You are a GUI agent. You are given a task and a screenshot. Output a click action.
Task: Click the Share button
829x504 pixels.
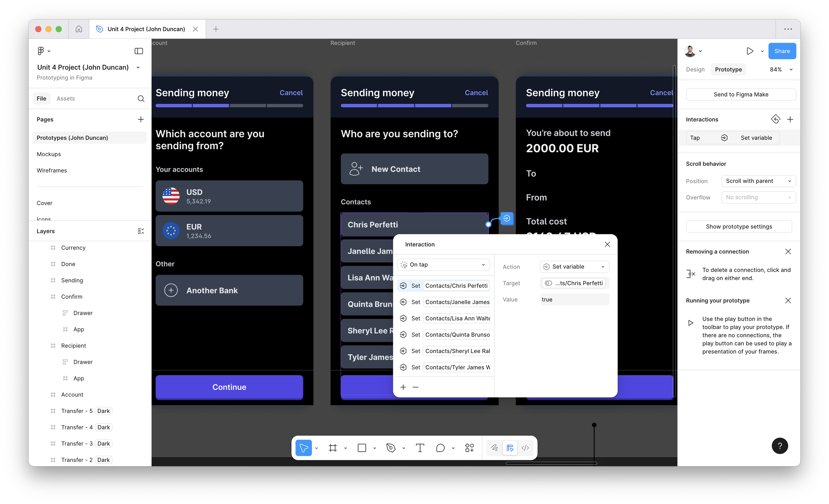point(782,51)
